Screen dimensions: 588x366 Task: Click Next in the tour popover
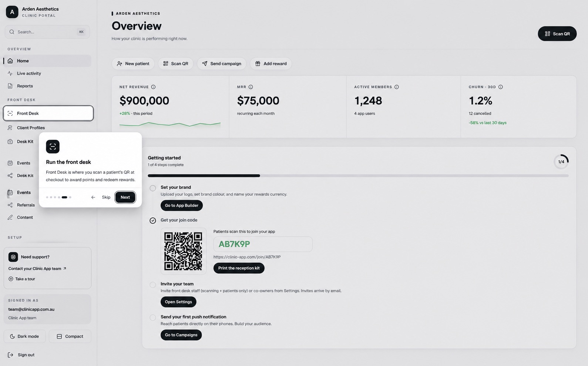click(x=125, y=197)
